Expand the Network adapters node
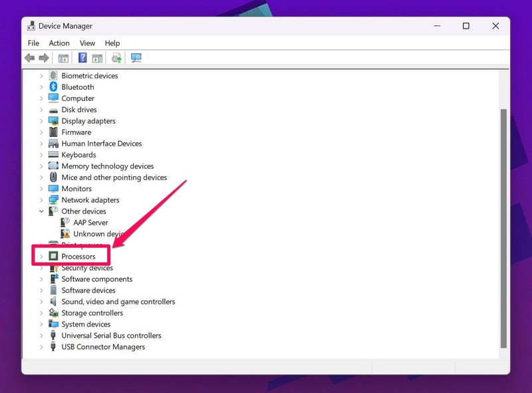Viewport: 532px width, 393px height. 41,200
